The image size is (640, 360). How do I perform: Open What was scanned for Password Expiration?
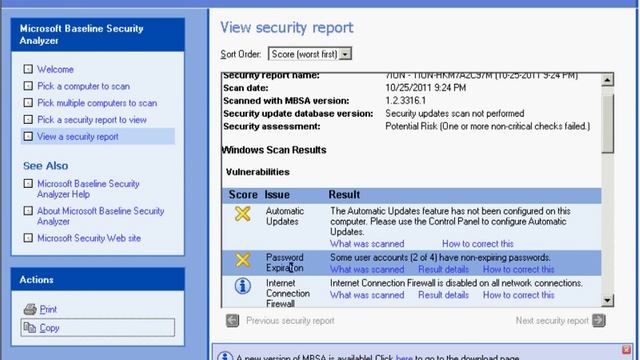[x=367, y=269]
